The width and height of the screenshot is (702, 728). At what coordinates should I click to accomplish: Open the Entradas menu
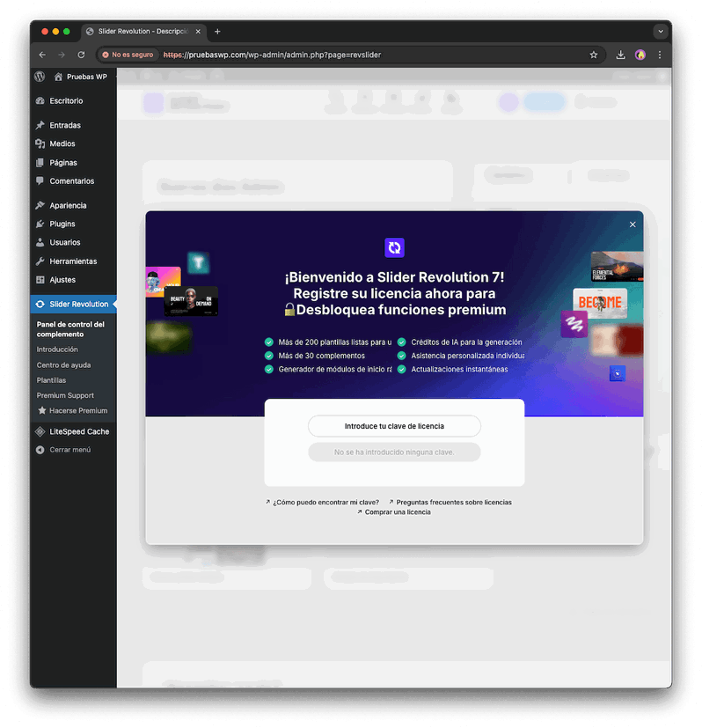tap(65, 125)
